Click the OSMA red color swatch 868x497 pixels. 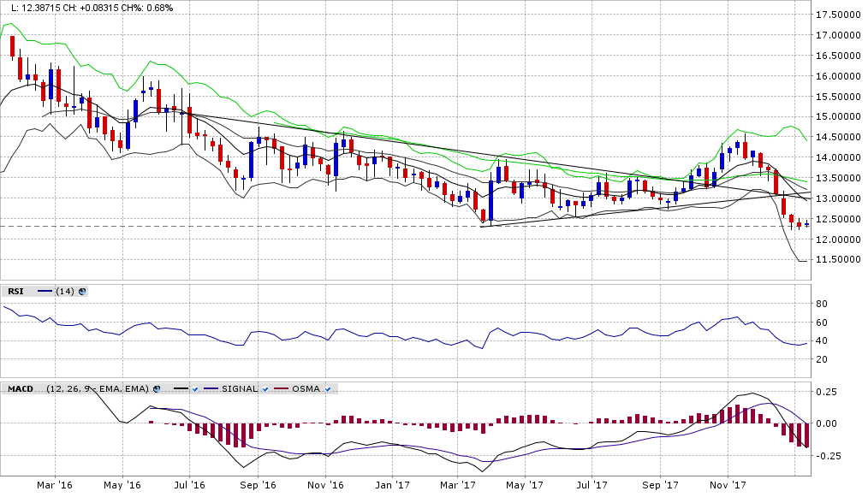[x=282, y=389]
